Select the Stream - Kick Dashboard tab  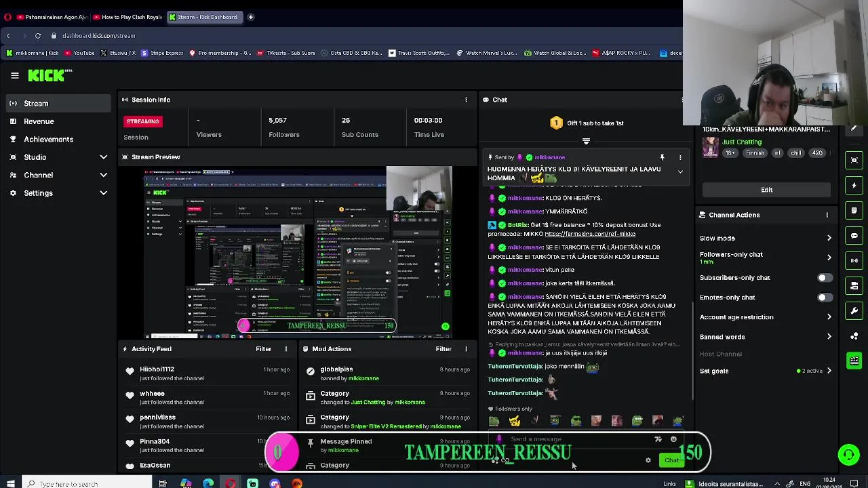click(x=203, y=17)
